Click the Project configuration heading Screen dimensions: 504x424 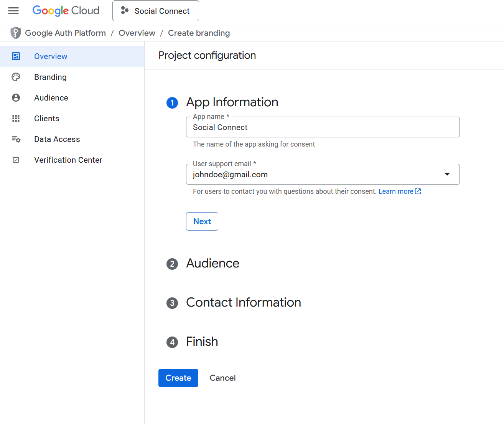point(207,55)
